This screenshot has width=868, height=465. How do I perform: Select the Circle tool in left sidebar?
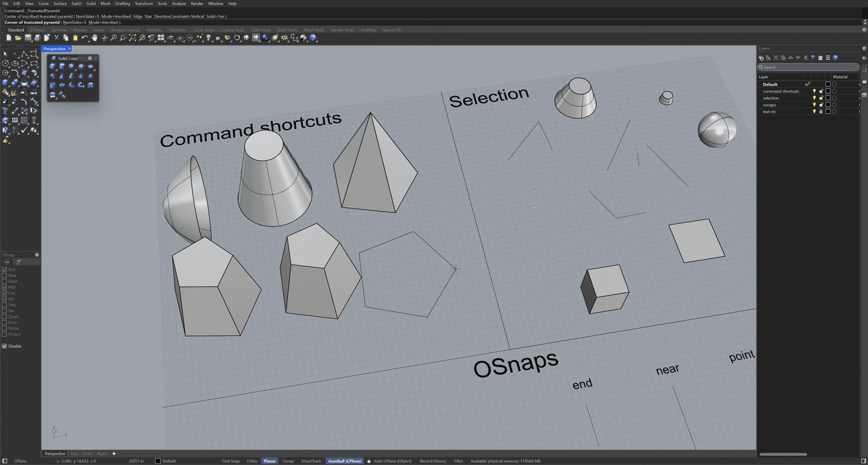point(5,64)
